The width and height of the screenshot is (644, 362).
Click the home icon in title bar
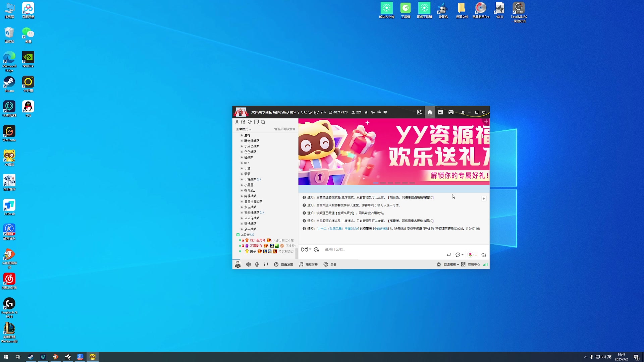pyautogui.click(x=430, y=112)
